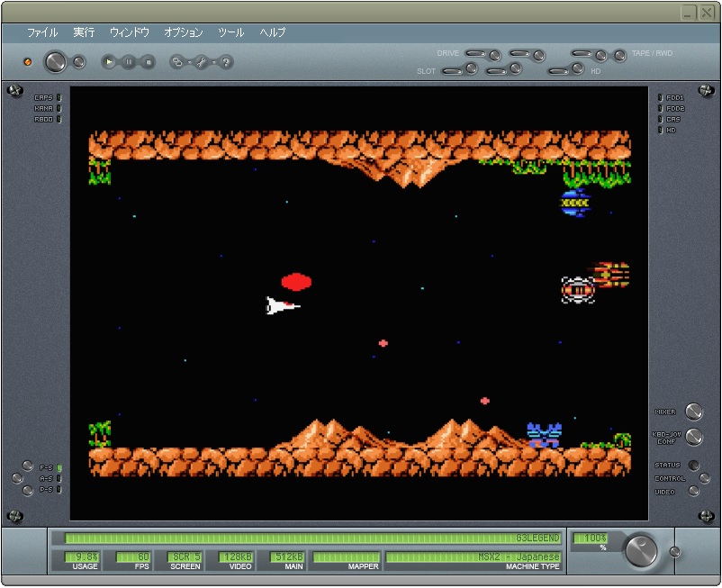
Task: Click the TAPE knob left of the rewind knob
Action: click(600, 56)
